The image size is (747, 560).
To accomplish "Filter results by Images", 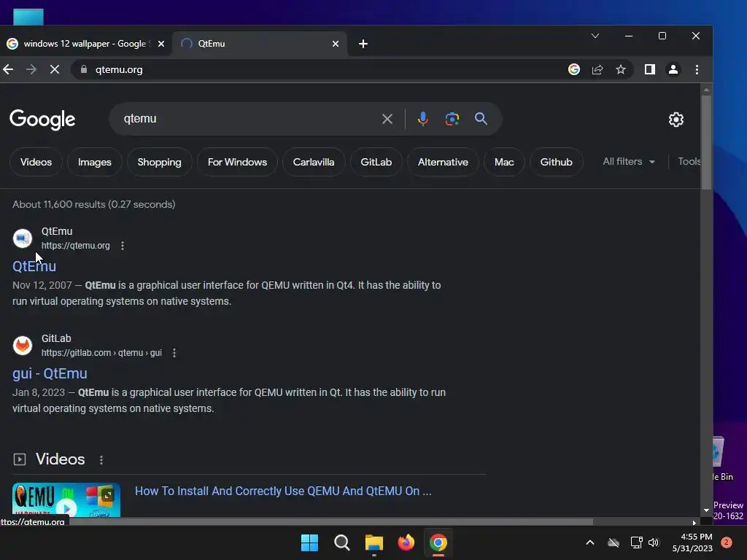I will [x=94, y=162].
